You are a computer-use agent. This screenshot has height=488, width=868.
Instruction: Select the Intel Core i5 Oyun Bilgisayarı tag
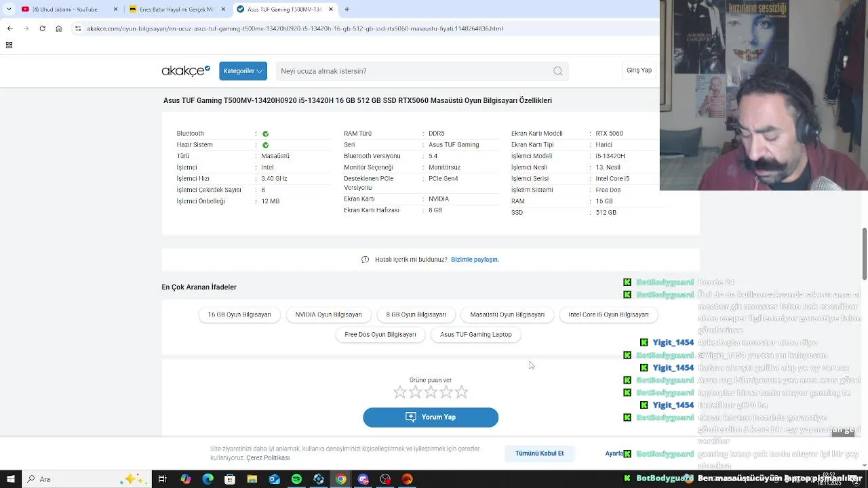click(x=608, y=314)
